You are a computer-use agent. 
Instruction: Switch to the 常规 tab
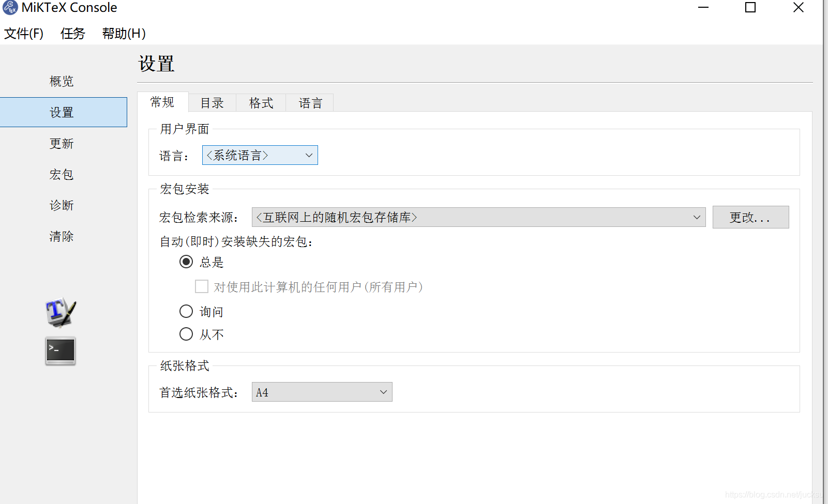162,102
